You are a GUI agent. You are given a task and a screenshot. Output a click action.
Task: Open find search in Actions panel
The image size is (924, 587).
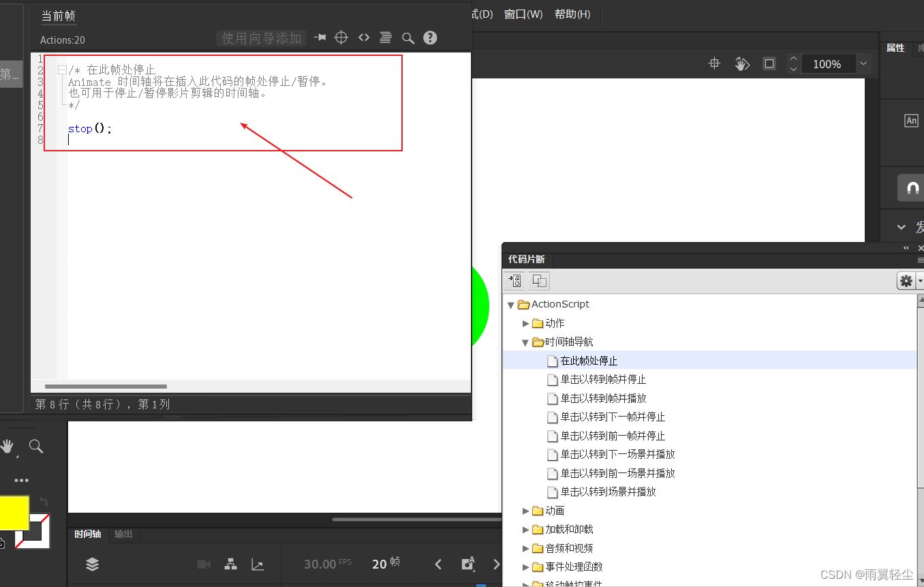pos(407,38)
